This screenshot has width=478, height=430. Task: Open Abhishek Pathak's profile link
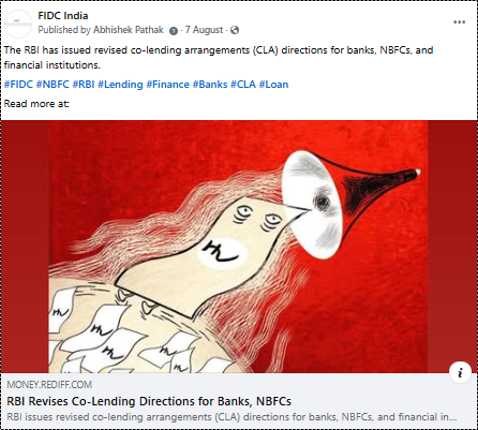pyautogui.click(x=128, y=30)
